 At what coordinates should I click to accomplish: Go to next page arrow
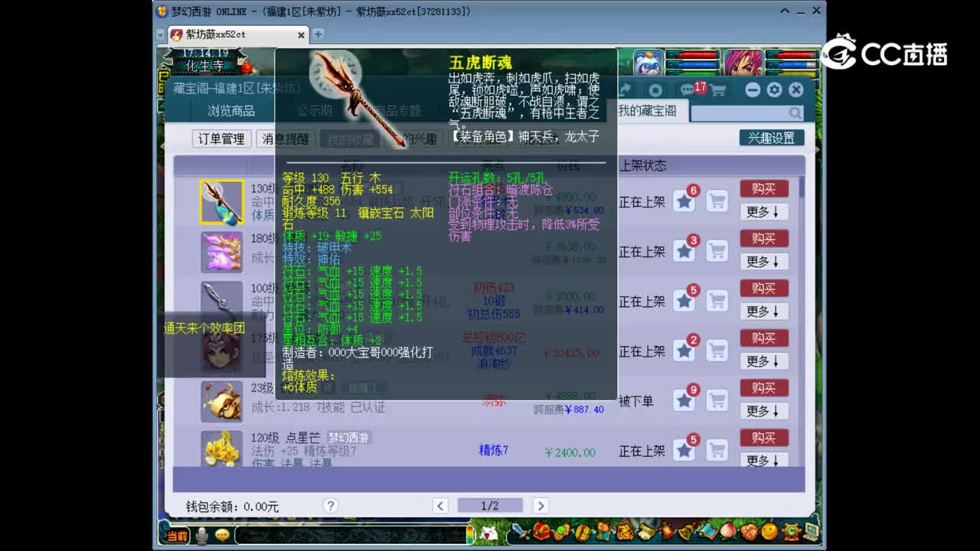tap(541, 506)
